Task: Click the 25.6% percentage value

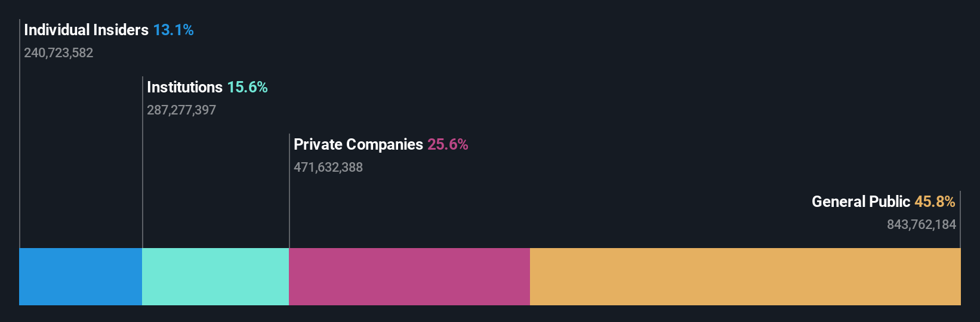Action: pos(448,144)
